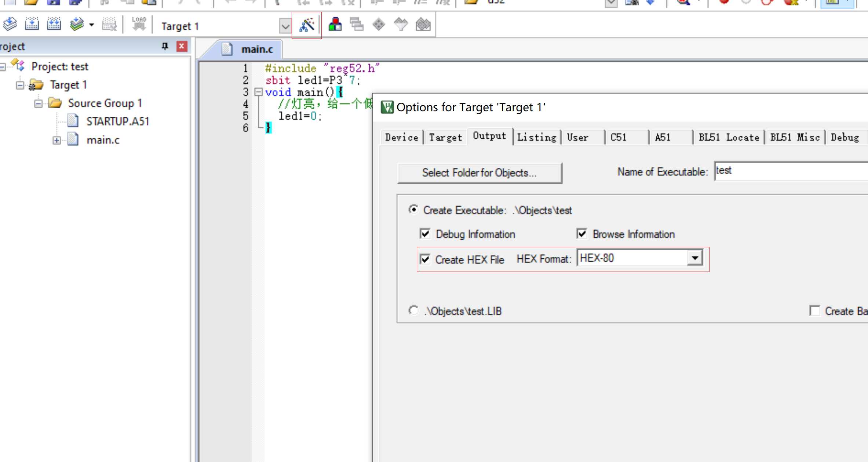
Task: Toggle Debug Information checkbox
Action: [x=425, y=234]
